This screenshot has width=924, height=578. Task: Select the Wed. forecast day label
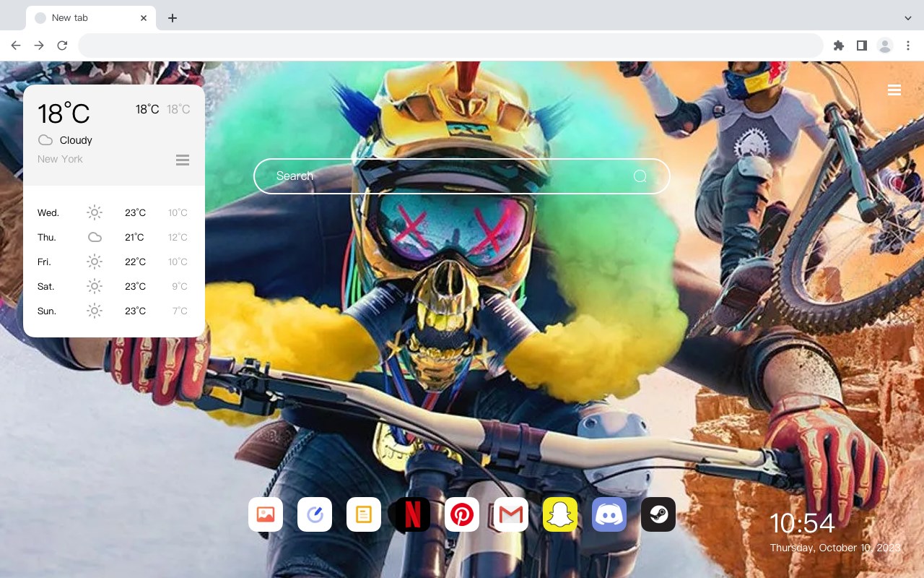(x=48, y=213)
